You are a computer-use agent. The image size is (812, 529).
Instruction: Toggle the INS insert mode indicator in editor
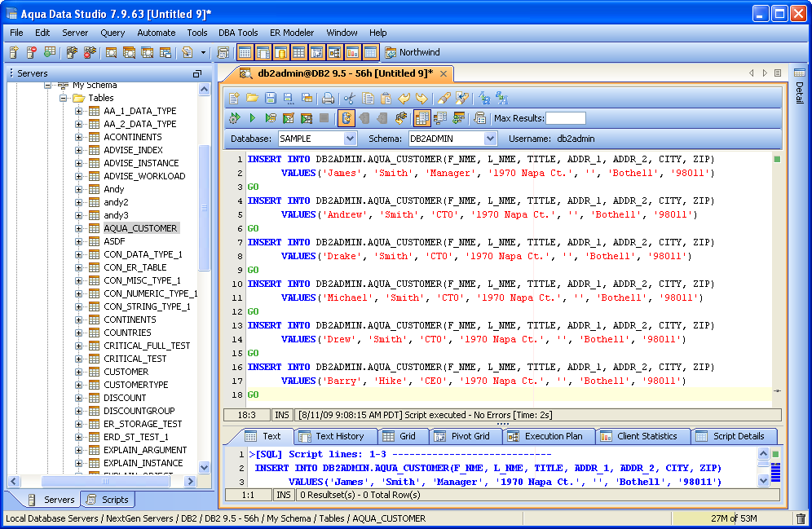[x=282, y=415]
